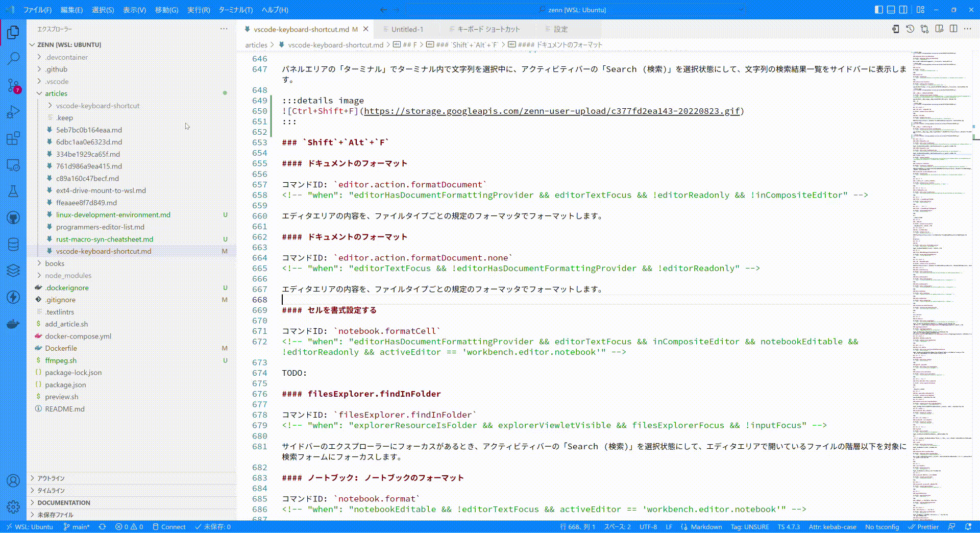Image resolution: width=980 pixels, height=533 pixels.
Task: Toggle secondary side bar visibility
Action: [x=903, y=10]
